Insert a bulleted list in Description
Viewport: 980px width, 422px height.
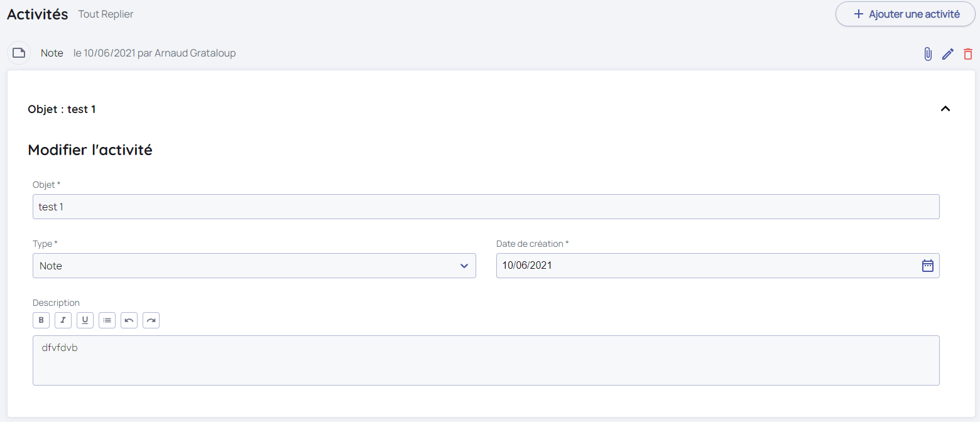[x=107, y=320]
